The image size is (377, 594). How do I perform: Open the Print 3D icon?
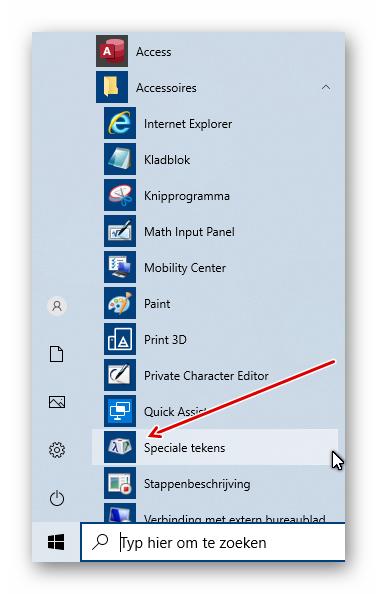pos(120,339)
